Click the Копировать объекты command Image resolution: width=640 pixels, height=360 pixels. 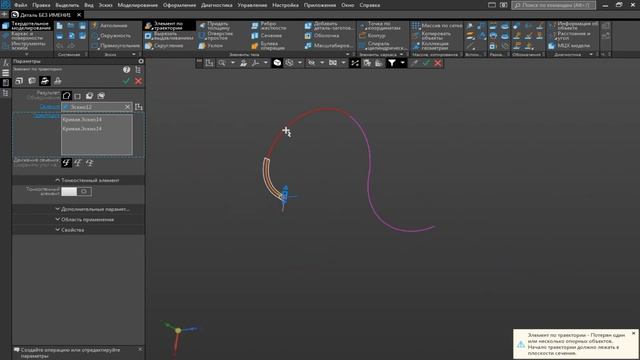click(432, 36)
